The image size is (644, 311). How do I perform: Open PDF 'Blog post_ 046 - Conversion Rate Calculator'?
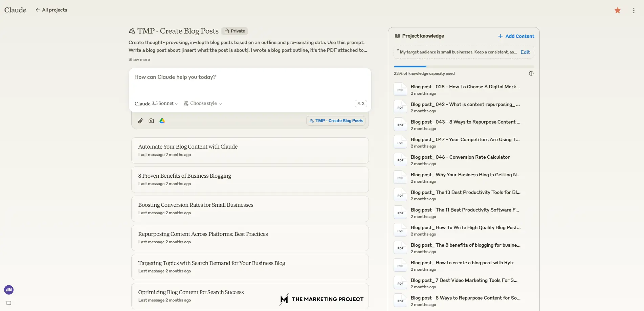[464, 160]
